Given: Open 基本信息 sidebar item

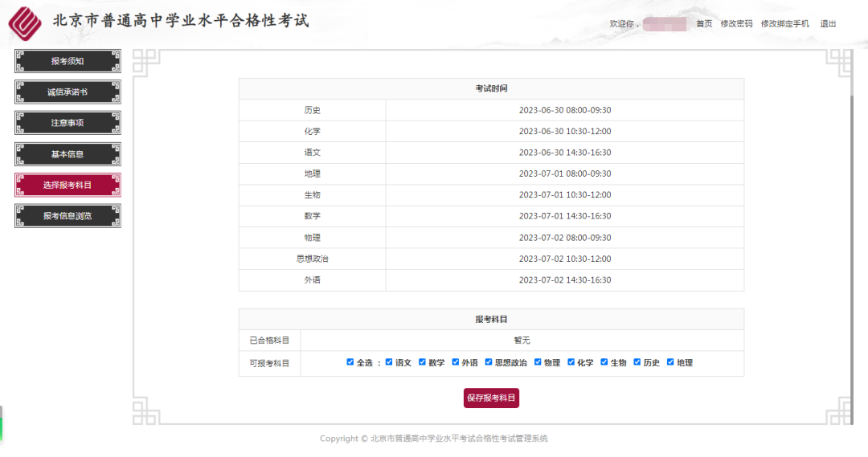Looking at the screenshot, I should pyautogui.click(x=68, y=154).
